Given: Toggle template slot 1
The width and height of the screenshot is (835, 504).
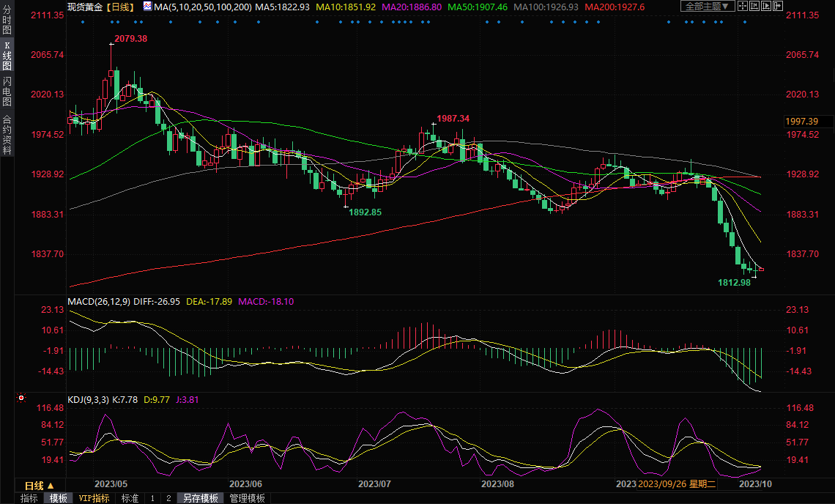Looking at the screenshot, I should (x=152, y=498).
